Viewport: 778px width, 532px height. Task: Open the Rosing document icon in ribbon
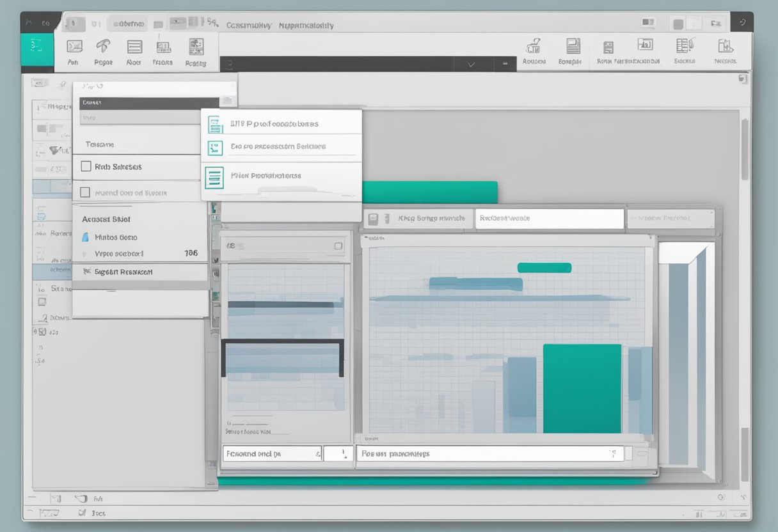[x=196, y=47]
